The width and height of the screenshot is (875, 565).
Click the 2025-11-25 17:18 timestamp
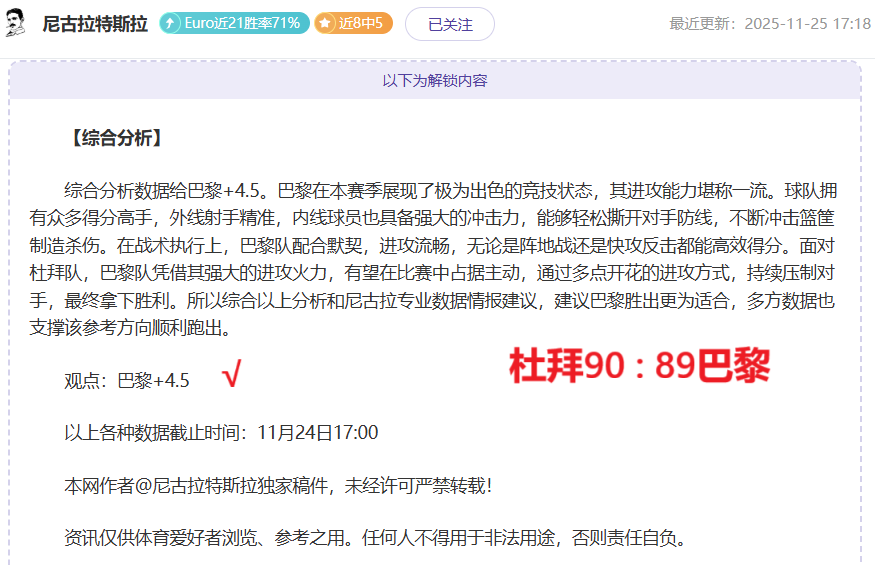(807, 23)
